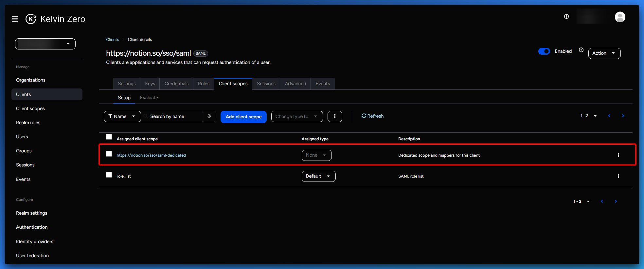Open the Name filter dropdown
Viewport: 644px width, 269px height.
(x=122, y=116)
